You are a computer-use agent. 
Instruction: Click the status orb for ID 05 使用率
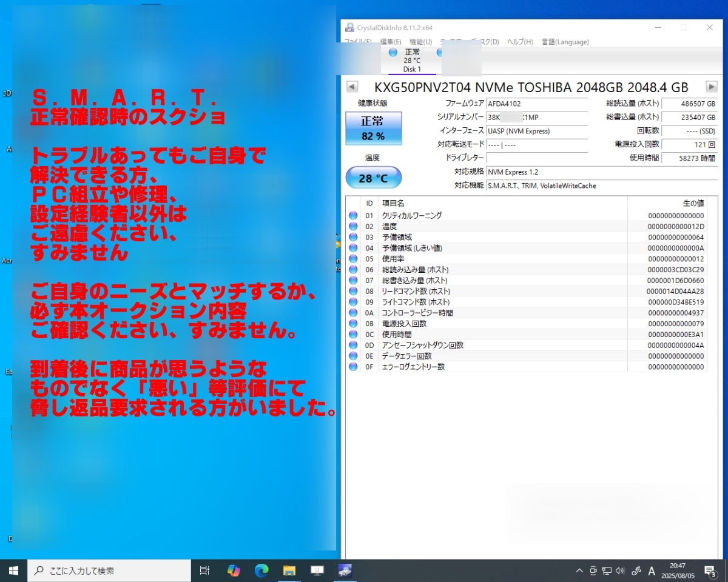coord(353,259)
